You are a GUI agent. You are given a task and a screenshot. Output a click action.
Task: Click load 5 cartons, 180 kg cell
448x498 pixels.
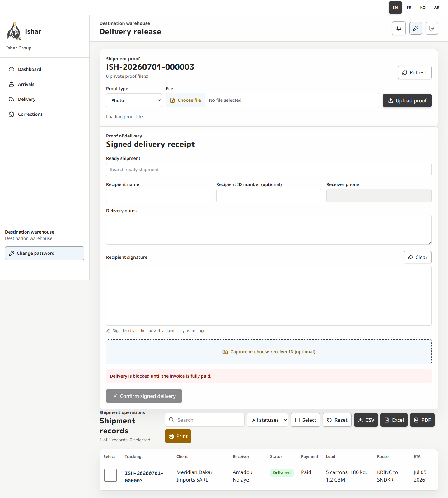pos(347,476)
